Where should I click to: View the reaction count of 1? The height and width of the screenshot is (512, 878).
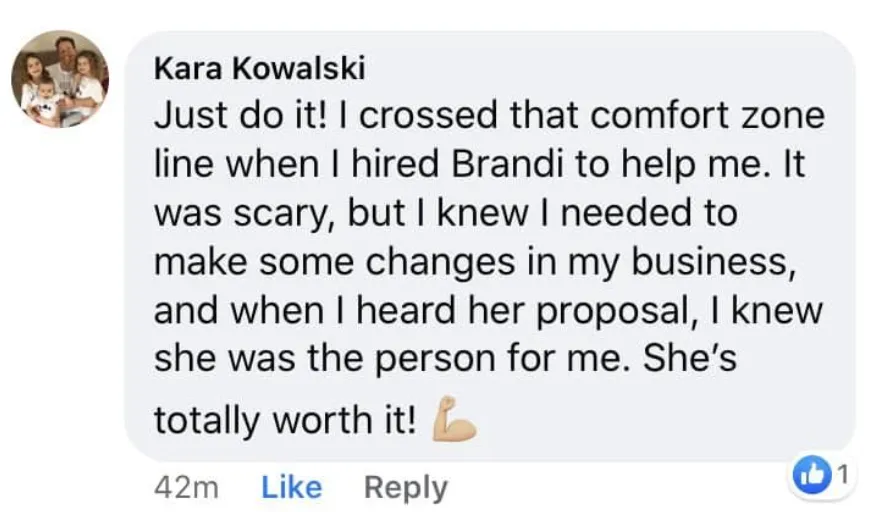(x=843, y=475)
